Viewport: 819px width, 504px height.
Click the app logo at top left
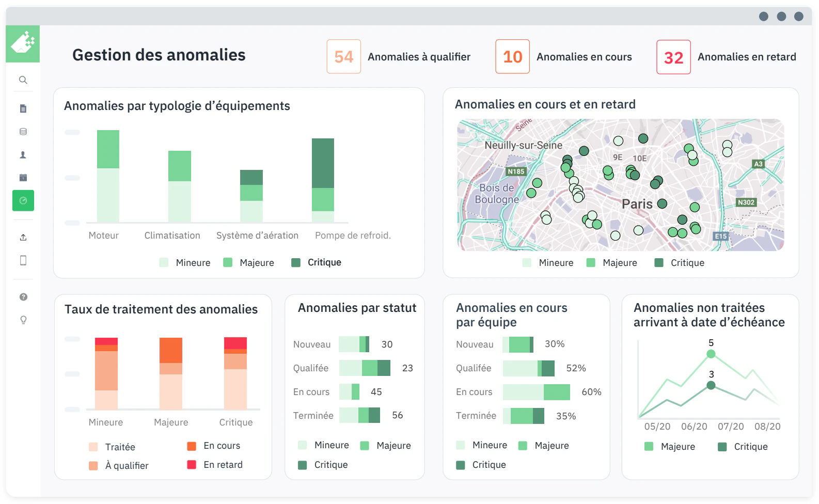pos(23,43)
